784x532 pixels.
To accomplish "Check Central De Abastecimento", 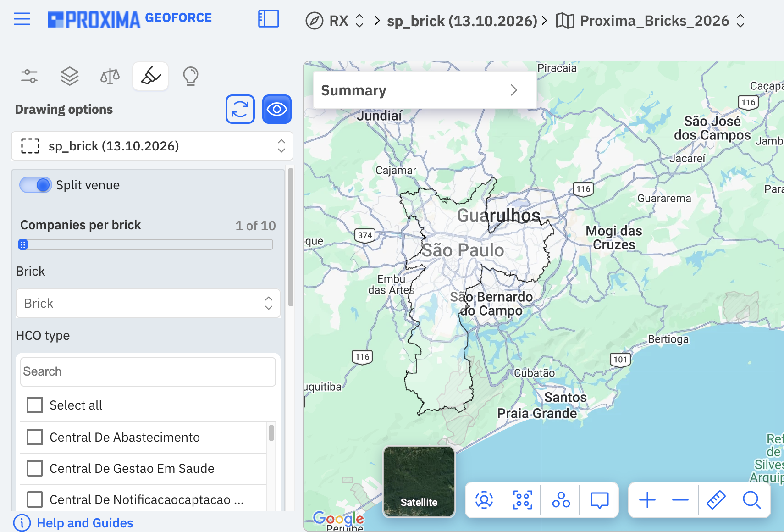I will pos(35,437).
